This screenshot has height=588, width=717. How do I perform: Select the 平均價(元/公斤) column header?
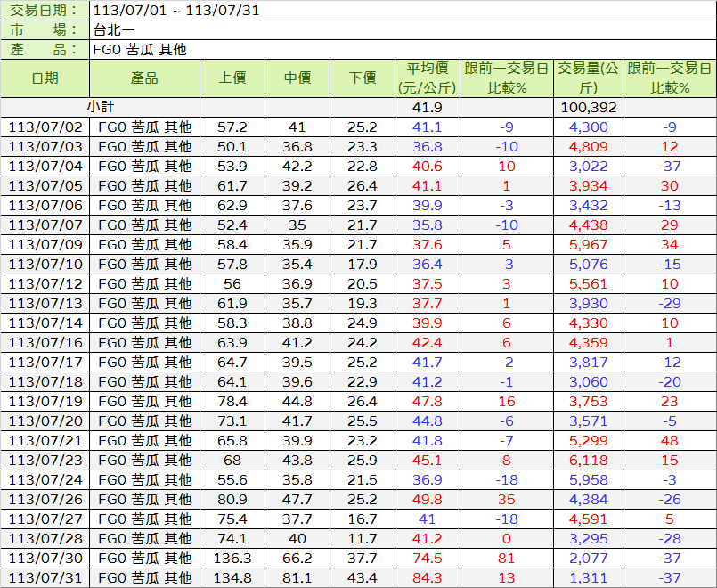coord(428,78)
